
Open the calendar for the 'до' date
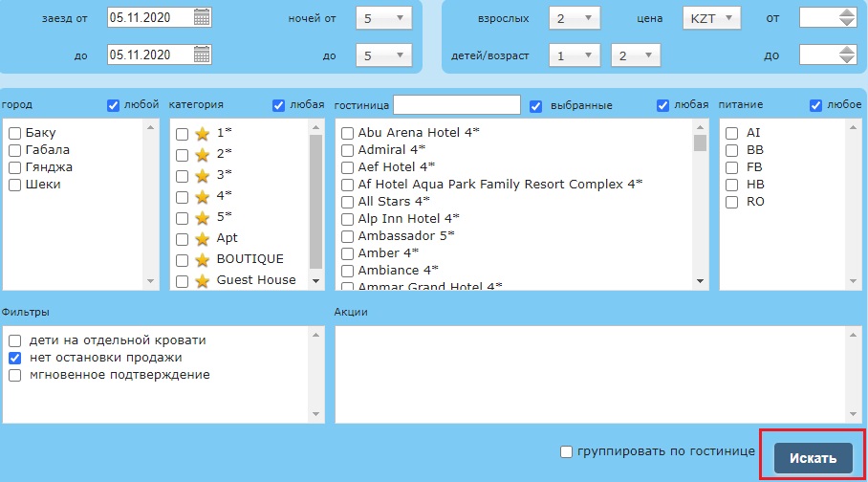click(202, 55)
